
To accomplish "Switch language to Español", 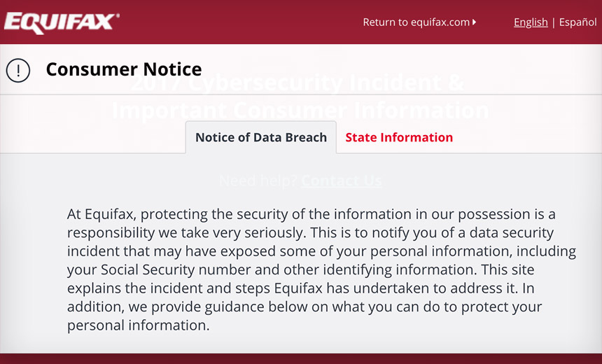I will point(578,22).
